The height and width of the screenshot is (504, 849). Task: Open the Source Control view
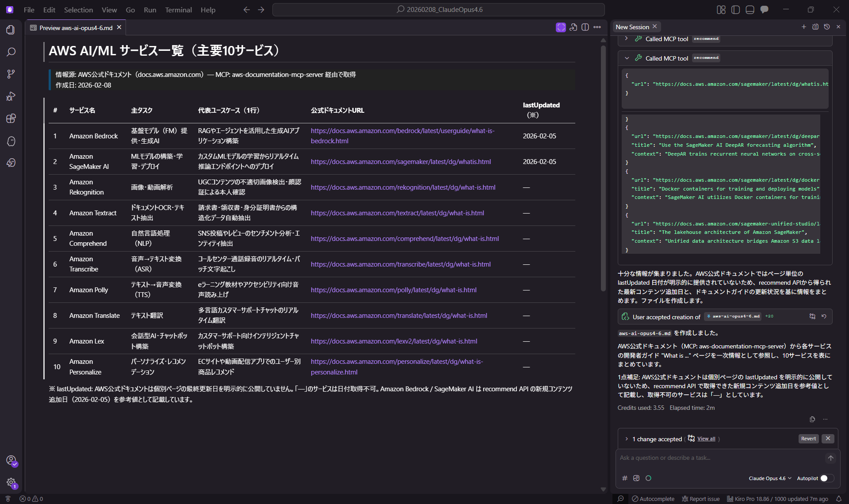[x=11, y=74]
